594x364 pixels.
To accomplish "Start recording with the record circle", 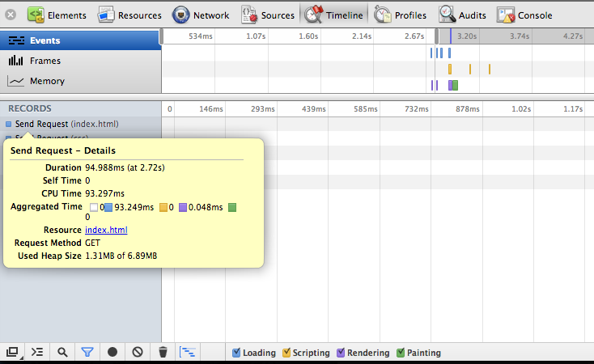I will 112,352.
